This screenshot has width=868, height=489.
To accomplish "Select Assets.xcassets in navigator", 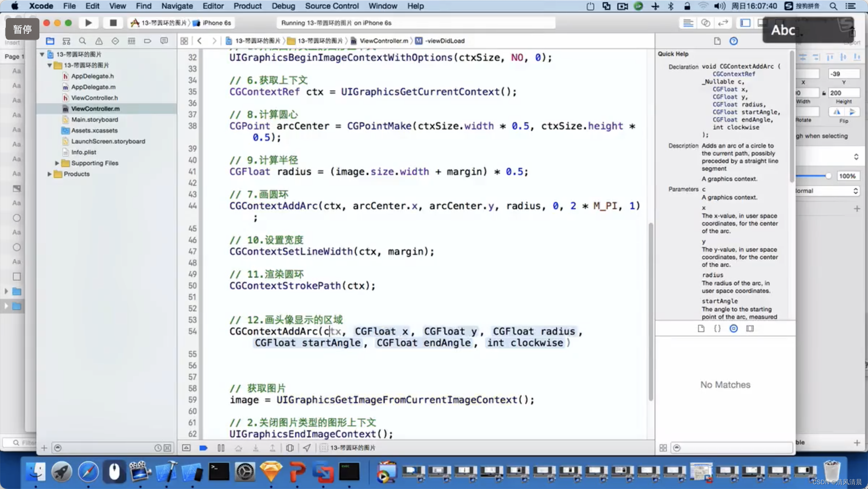I will pos(94,130).
